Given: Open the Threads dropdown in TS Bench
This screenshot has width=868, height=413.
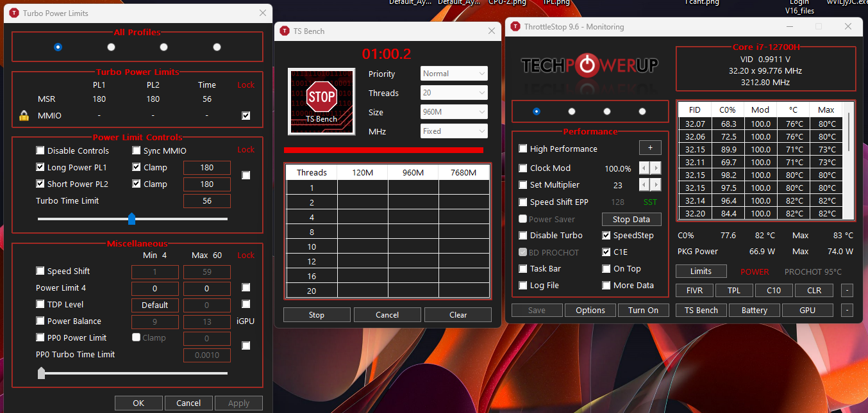Looking at the screenshot, I should tap(454, 93).
